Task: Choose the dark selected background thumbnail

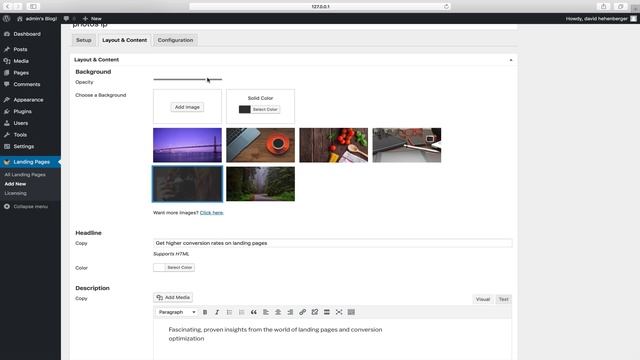Action: [x=187, y=184]
